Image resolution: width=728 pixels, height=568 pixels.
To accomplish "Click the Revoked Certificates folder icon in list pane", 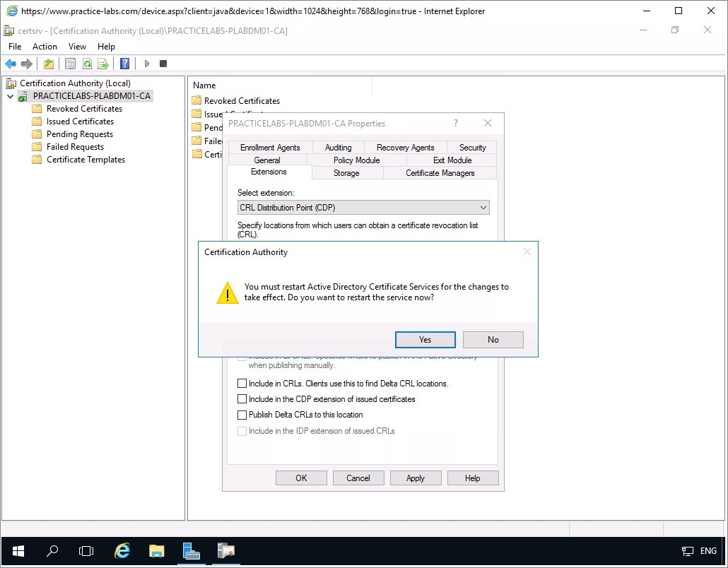I will [196, 100].
